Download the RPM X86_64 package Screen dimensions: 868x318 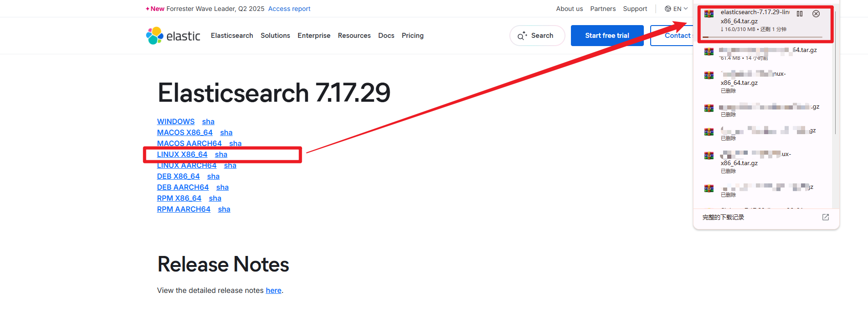click(179, 198)
